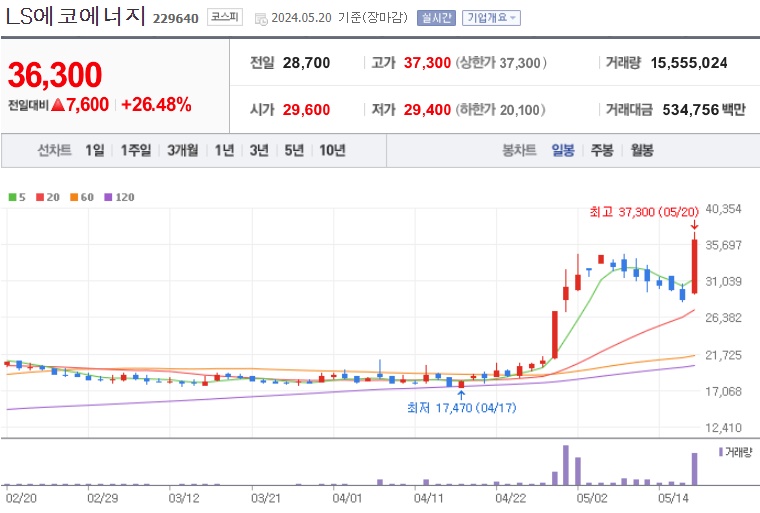Screen dimensions: 760x513
Task: Click the 40,354 price axis label
Action: [723, 209]
